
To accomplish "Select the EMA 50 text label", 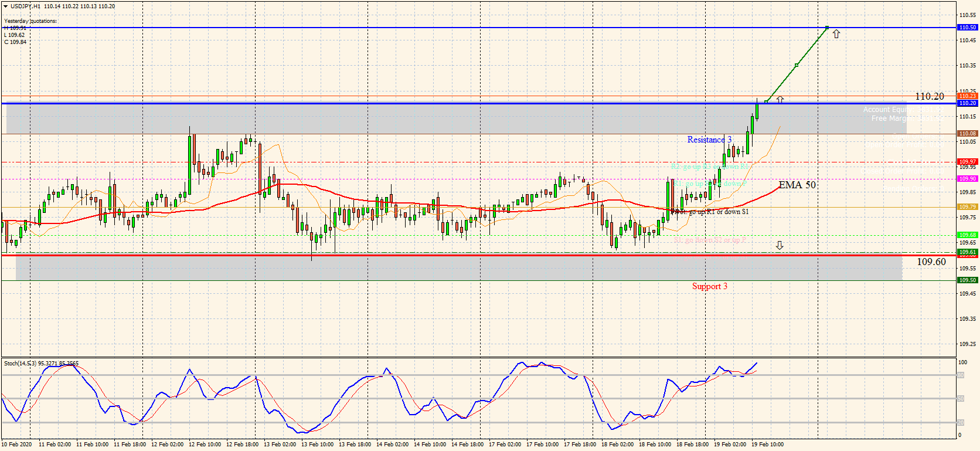I will tap(797, 185).
